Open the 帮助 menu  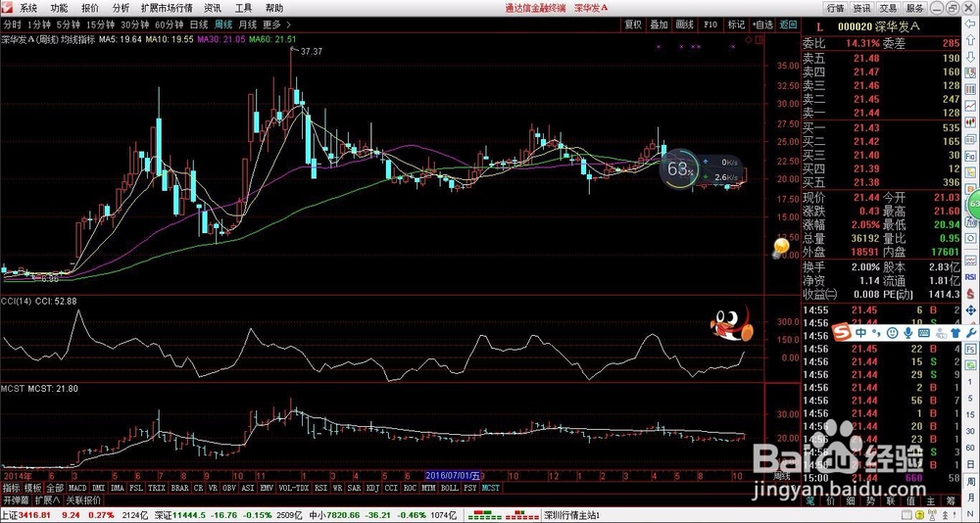click(273, 8)
